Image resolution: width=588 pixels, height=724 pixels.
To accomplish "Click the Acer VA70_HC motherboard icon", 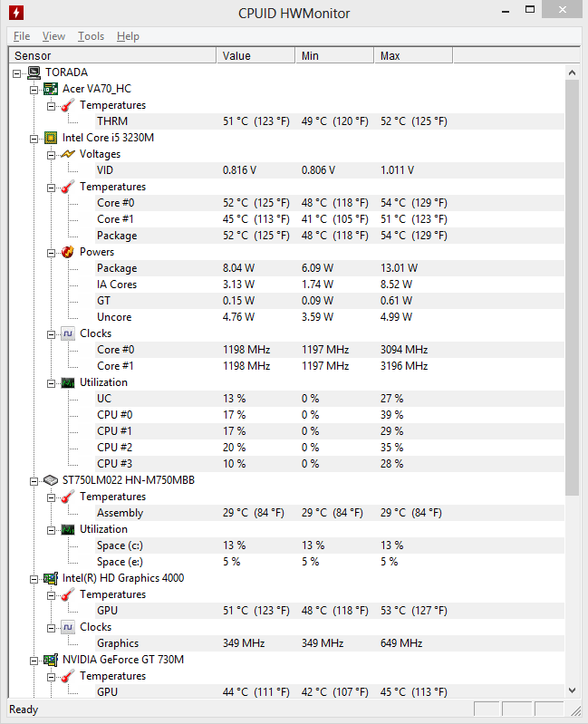I will point(51,89).
